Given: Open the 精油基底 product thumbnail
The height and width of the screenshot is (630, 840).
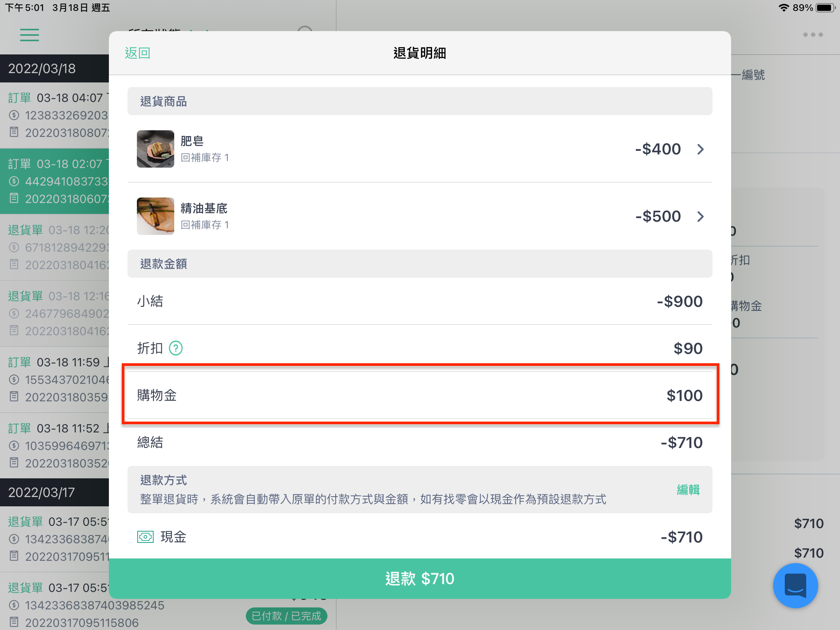Looking at the screenshot, I should pyautogui.click(x=156, y=216).
